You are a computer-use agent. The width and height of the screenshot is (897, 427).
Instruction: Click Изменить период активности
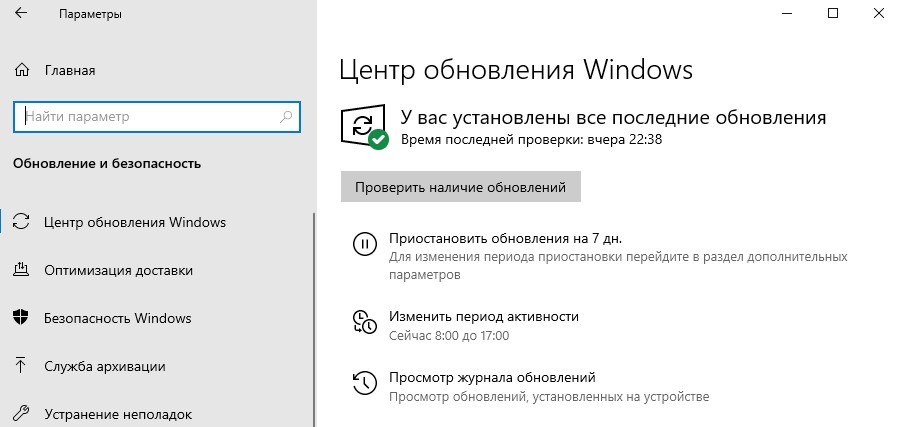tap(484, 317)
